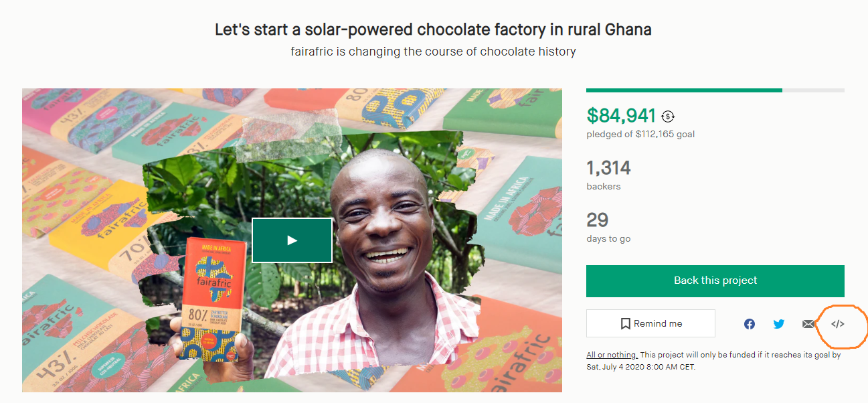Viewport: 868px width, 403px height.
Task: Click the $112,165 goal text
Action: point(665,135)
